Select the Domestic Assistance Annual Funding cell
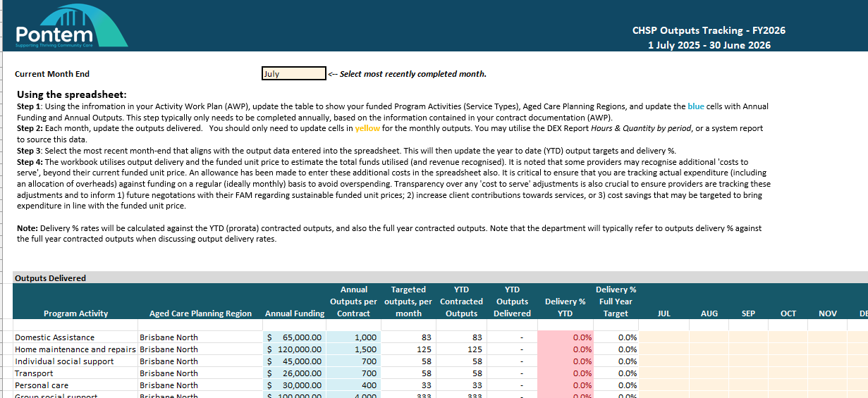This screenshot has width=868, height=398. 295,337
